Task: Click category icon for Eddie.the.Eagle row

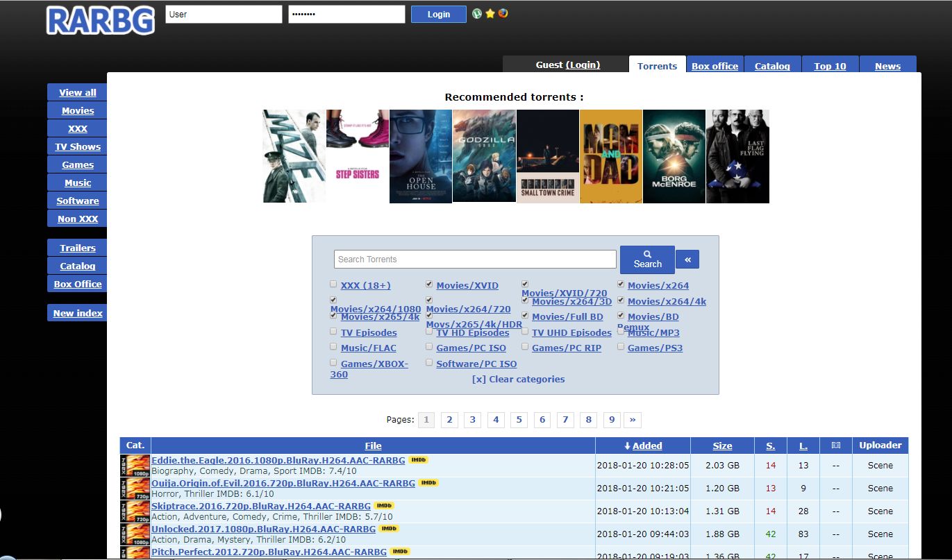Action: tap(135, 466)
